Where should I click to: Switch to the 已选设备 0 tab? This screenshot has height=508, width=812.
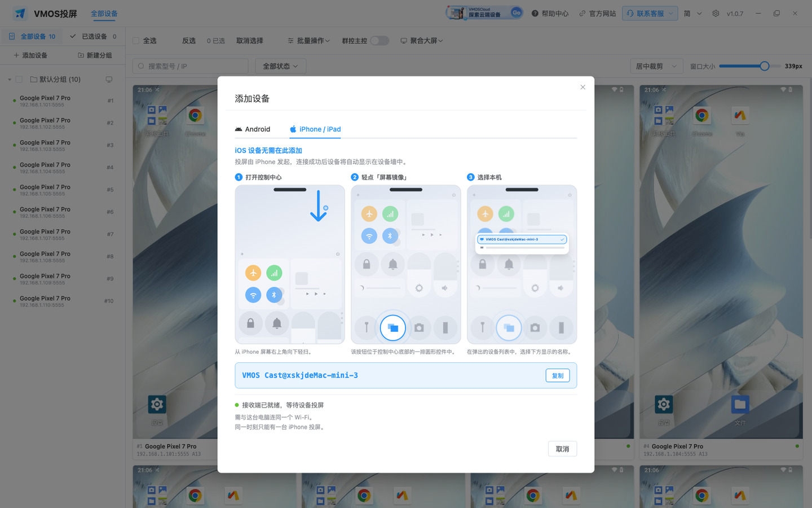[x=93, y=36]
